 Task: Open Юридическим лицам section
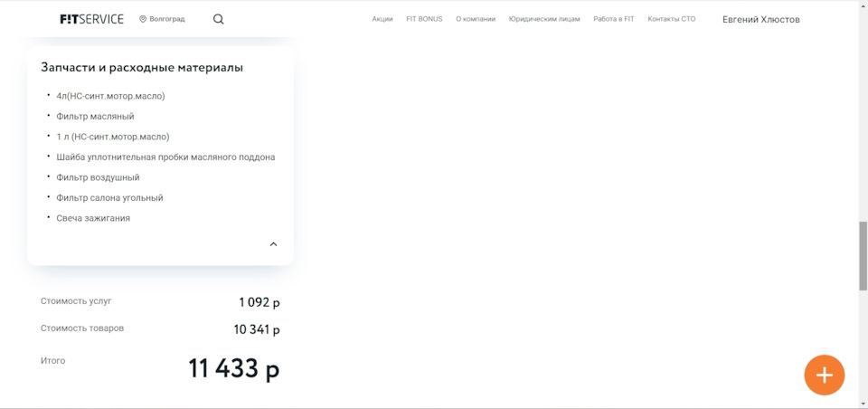click(544, 19)
